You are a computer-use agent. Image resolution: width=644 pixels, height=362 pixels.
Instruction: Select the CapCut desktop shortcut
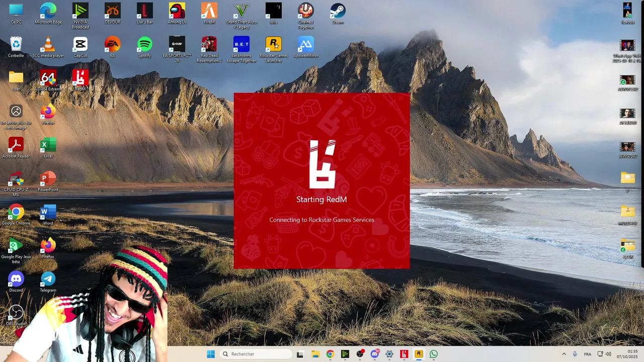click(x=80, y=47)
